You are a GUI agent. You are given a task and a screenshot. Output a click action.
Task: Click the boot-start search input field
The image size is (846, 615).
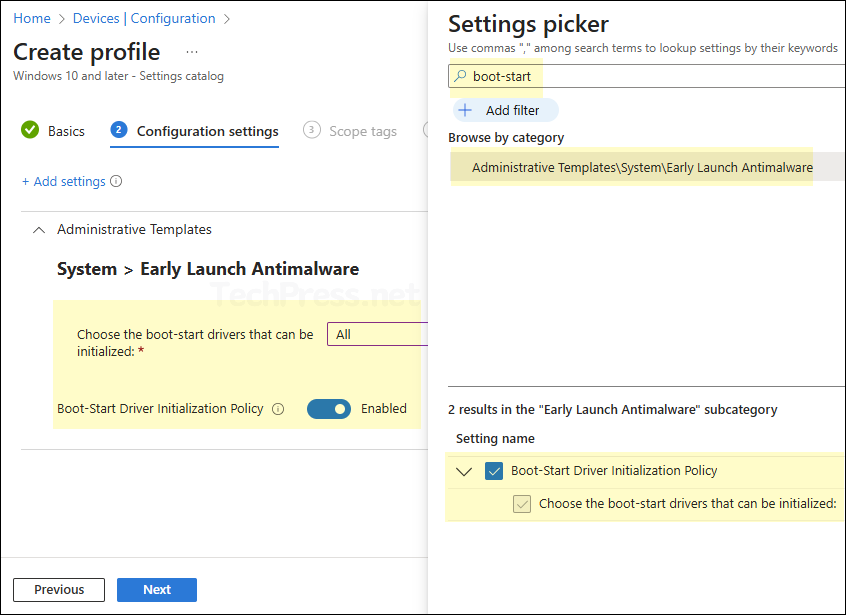[x=650, y=76]
